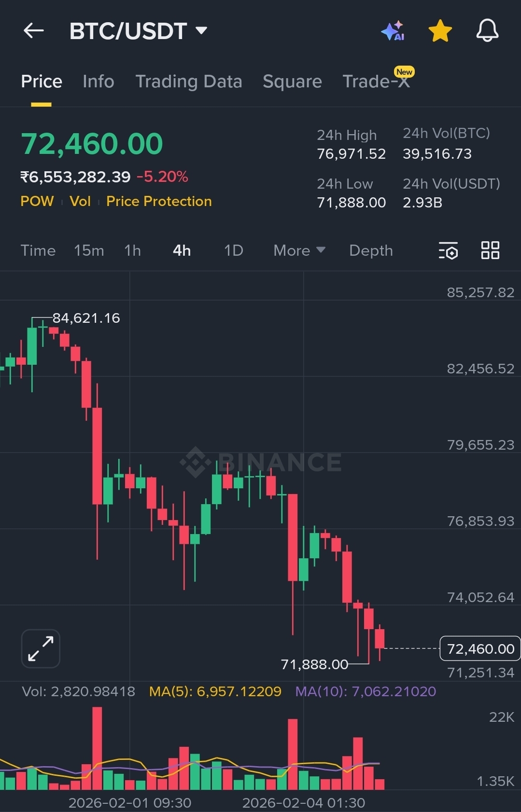This screenshot has height=812, width=521.
Task: Switch to the Info tab
Action: tap(98, 82)
